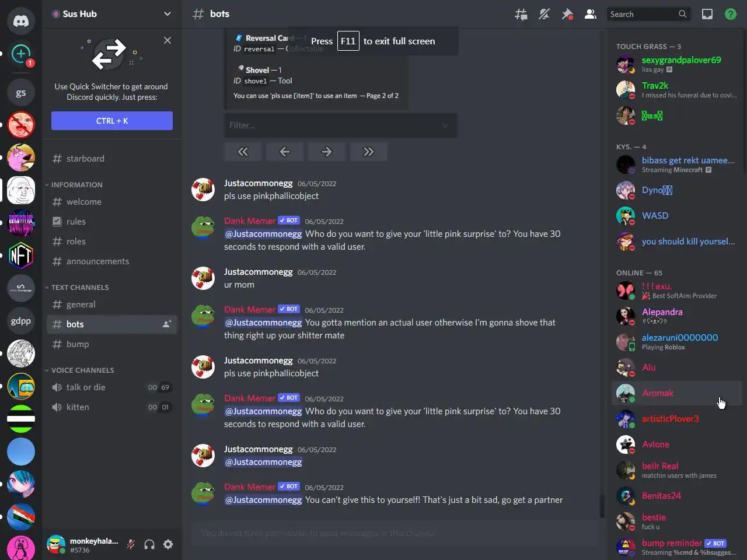Screen dimensions: 747x560
Task: Open the Help question mark icon
Action: click(x=731, y=14)
